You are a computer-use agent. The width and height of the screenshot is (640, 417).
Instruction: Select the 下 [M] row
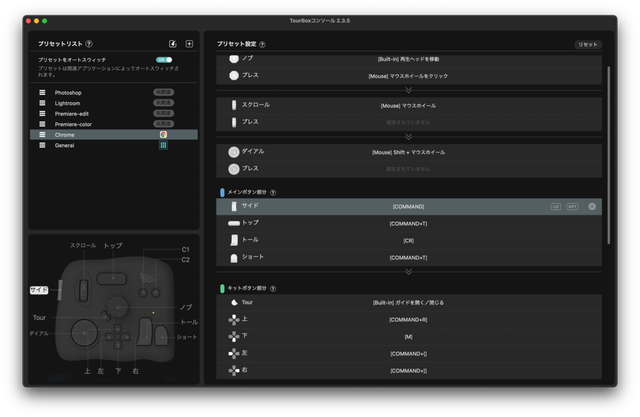409,337
